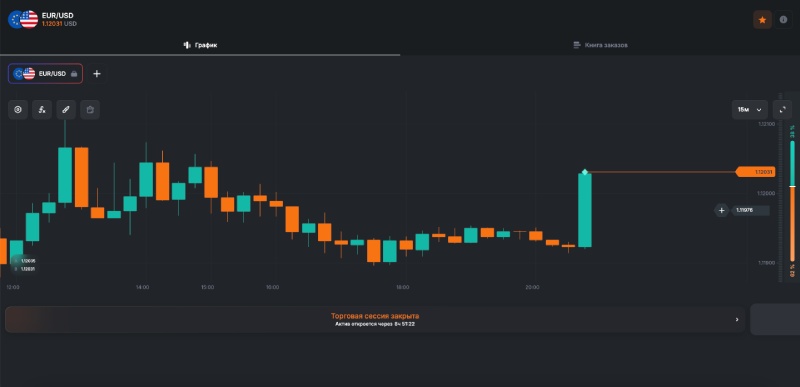This screenshot has width=800, height=387.
Task: Click the greyed-out delete drawings icon
Action: (x=90, y=110)
